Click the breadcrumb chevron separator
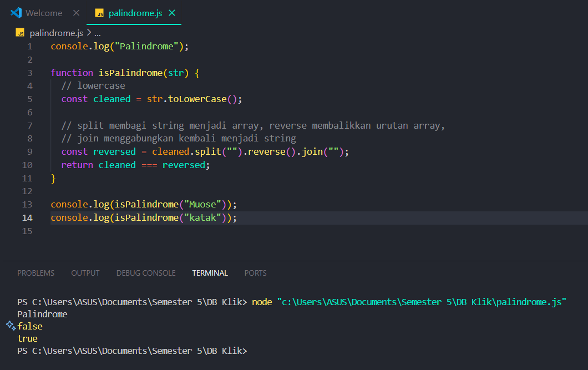Viewport: 588px width, 370px height. pos(88,33)
